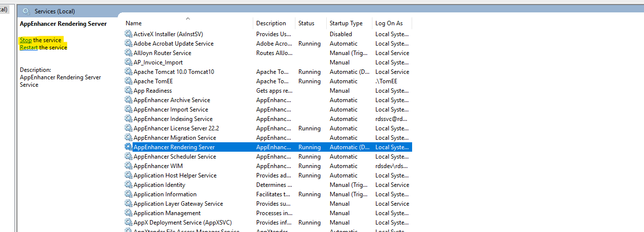Select the highlighted AppEnhancer Rendering Server row name
Image resolution: width=644 pixels, height=232 pixels.
pyautogui.click(x=174, y=147)
